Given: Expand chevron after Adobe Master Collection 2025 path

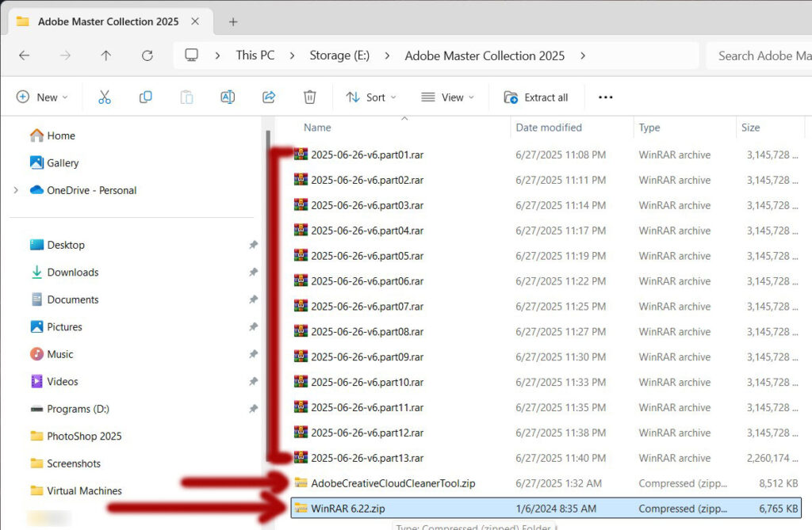Looking at the screenshot, I should [x=583, y=55].
